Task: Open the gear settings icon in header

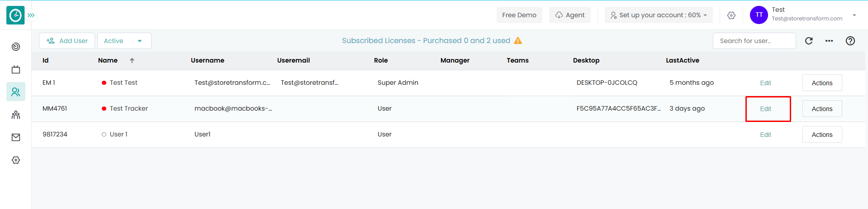Action: tap(731, 15)
